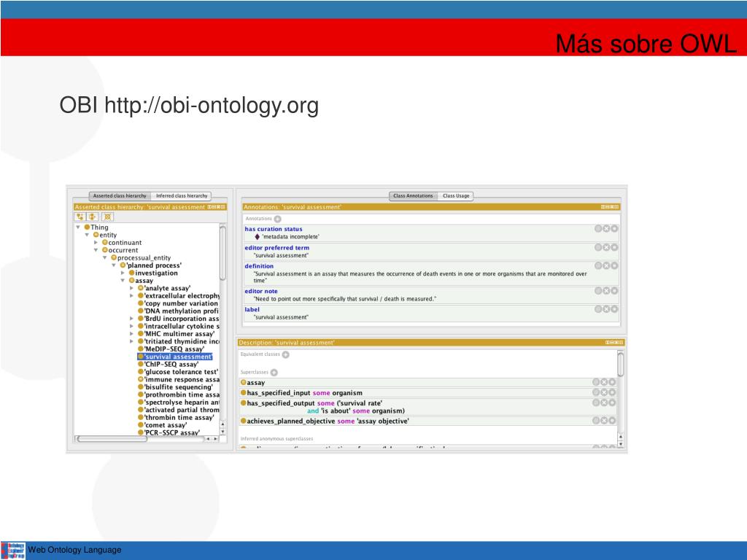Viewport: 747px width, 560px height.
Task: Remove the 'label' annotation via its x button
Action: (606, 309)
